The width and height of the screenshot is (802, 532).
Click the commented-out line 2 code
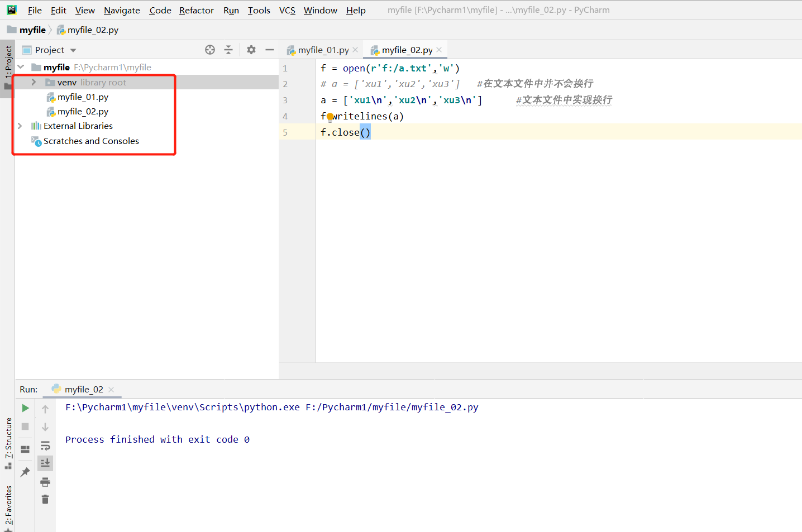click(x=390, y=84)
